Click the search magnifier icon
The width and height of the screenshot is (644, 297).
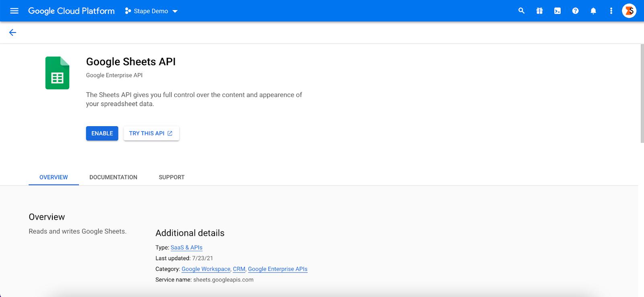[x=521, y=11]
